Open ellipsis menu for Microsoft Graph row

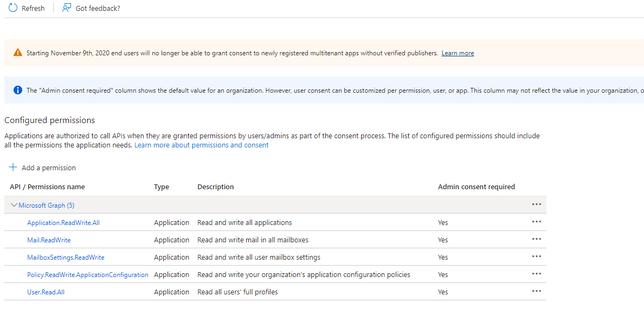[x=536, y=204]
